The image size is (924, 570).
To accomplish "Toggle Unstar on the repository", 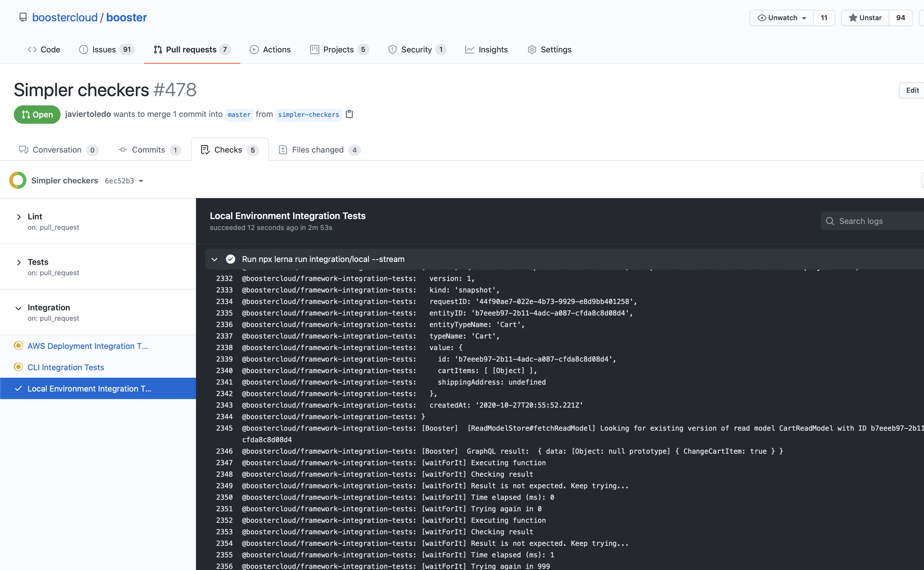I will tap(865, 18).
